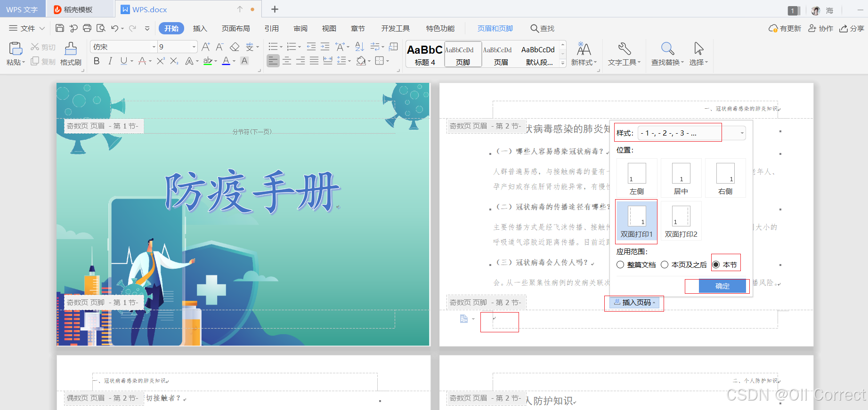
Task: Choose 右侧 page number position
Action: pos(725,178)
